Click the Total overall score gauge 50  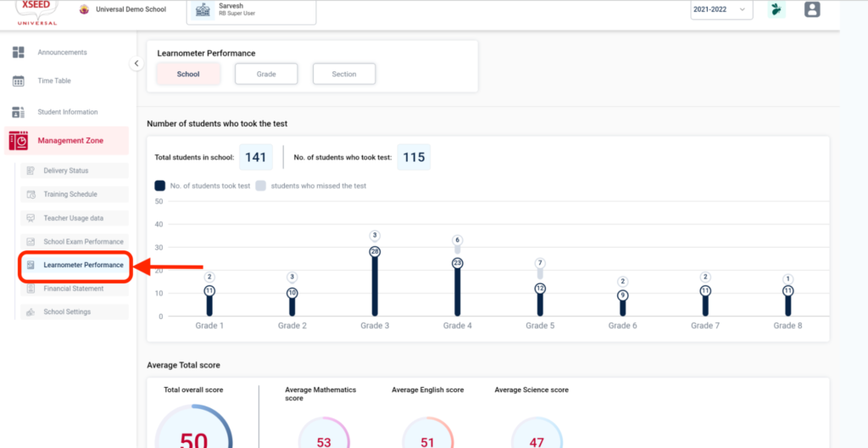[x=194, y=426]
